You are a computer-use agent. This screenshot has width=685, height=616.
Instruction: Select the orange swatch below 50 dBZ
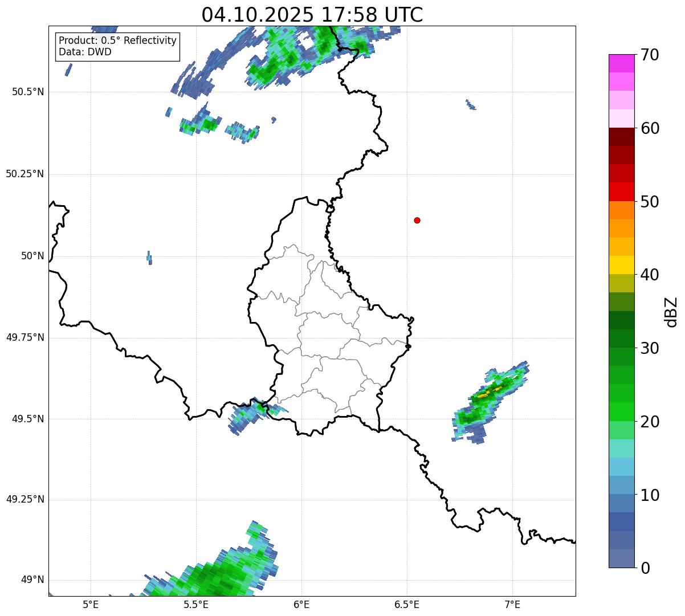[621, 210]
